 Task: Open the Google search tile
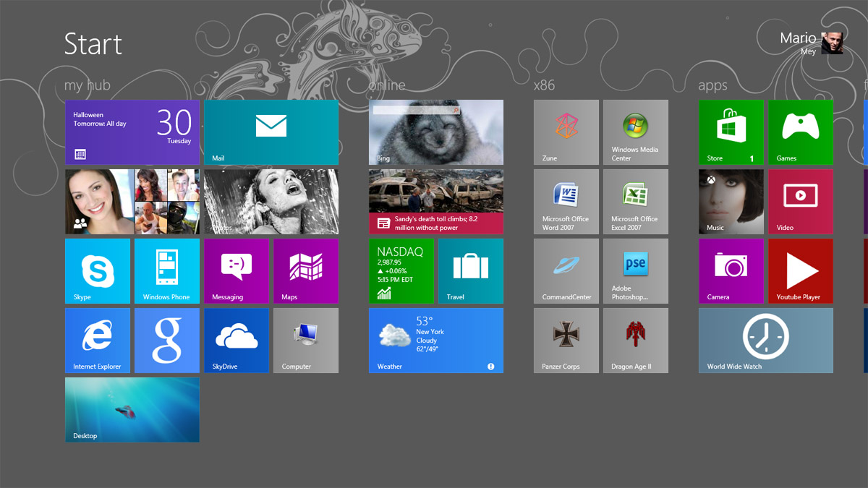(167, 341)
